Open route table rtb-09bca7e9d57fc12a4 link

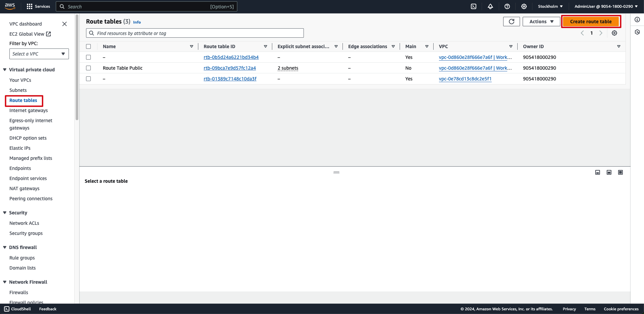(230, 68)
